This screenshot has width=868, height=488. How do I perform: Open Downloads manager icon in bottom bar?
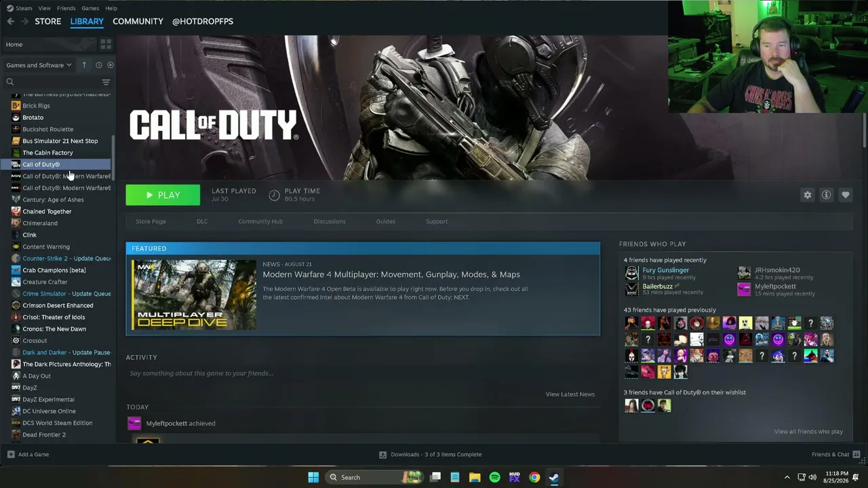coord(382,454)
